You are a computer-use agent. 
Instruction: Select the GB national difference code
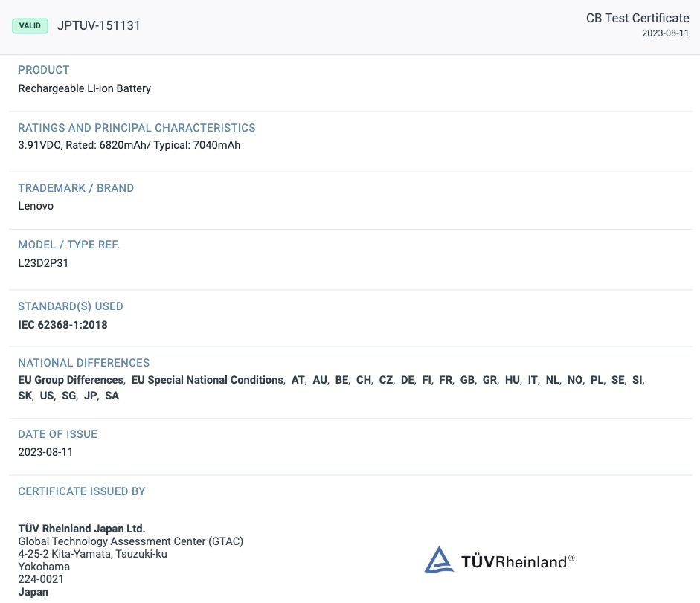point(467,380)
